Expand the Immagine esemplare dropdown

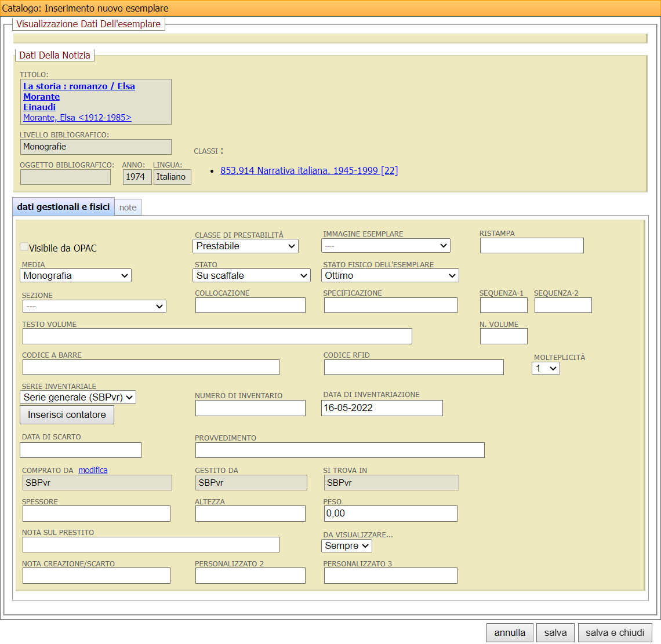[386, 246]
